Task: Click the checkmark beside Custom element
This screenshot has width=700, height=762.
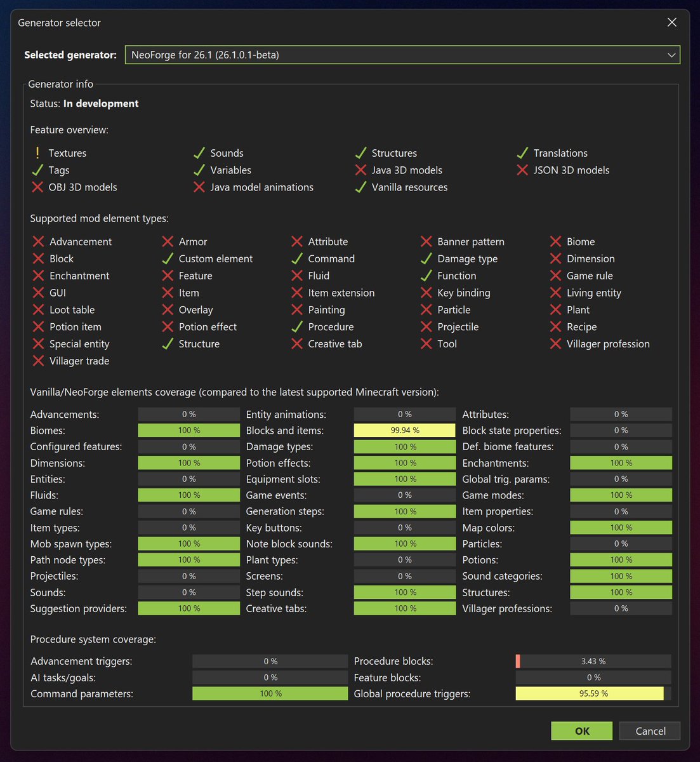Action: [x=168, y=259]
